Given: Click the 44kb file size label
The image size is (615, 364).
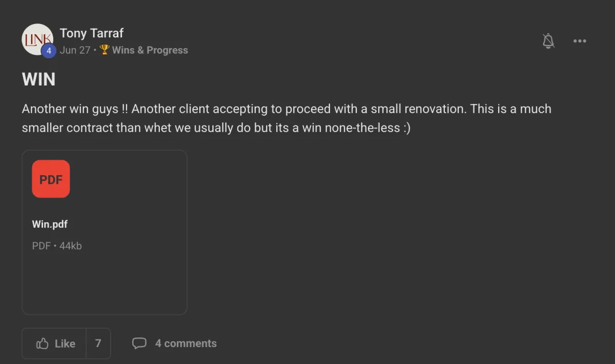Looking at the screenshot, I should (71, 246).
